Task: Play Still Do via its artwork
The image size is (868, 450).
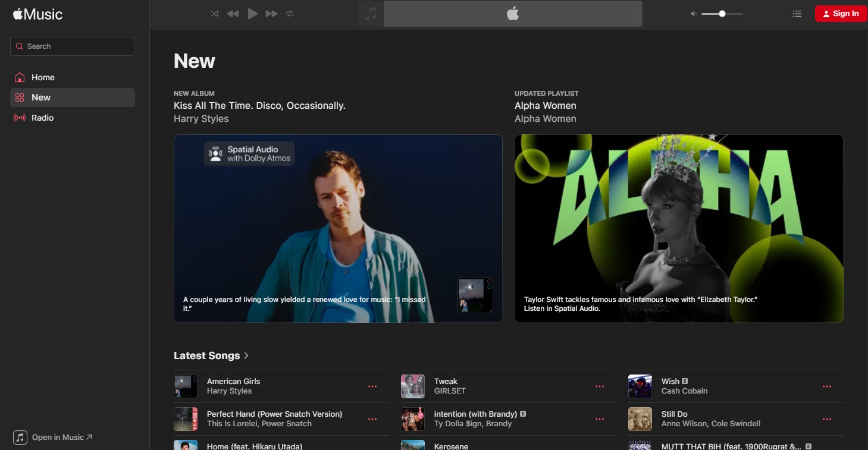Action: coord(640,419)
